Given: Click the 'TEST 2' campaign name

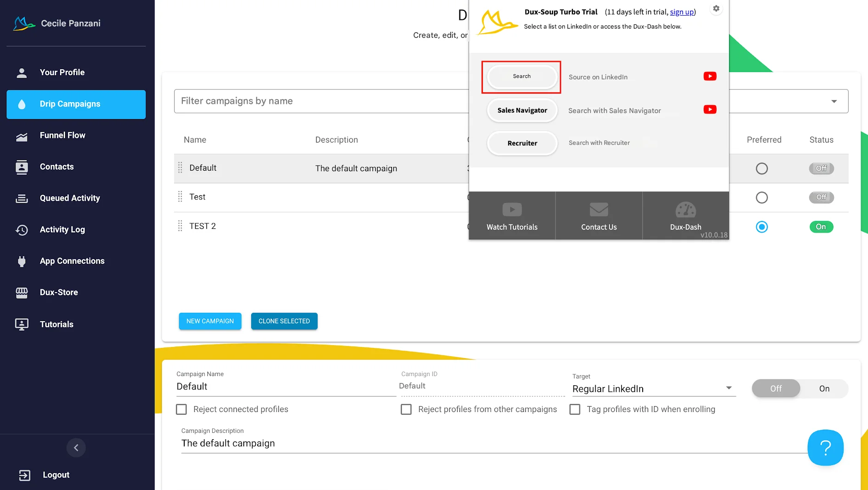Looking at the screenshot, I should click(x=203, y=226).
